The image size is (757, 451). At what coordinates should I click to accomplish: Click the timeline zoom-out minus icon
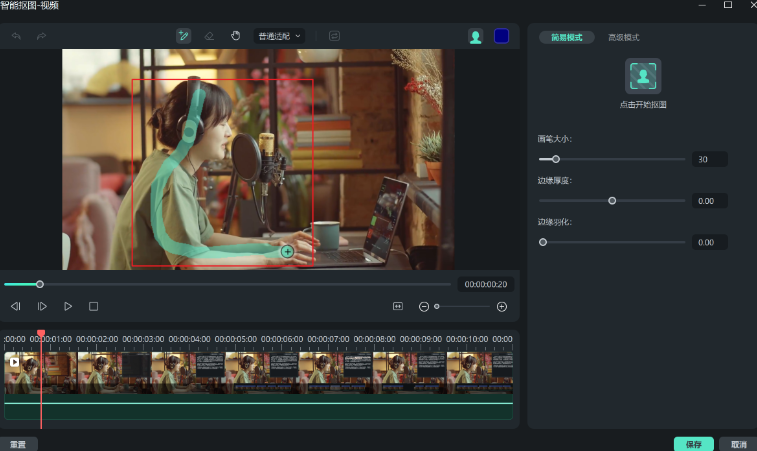tap(424, 306)
